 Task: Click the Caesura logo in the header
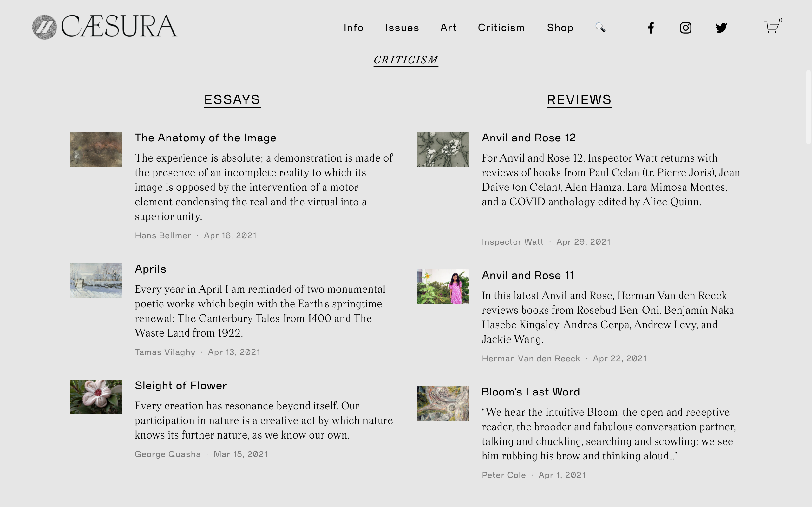click(x=105, y=27)
